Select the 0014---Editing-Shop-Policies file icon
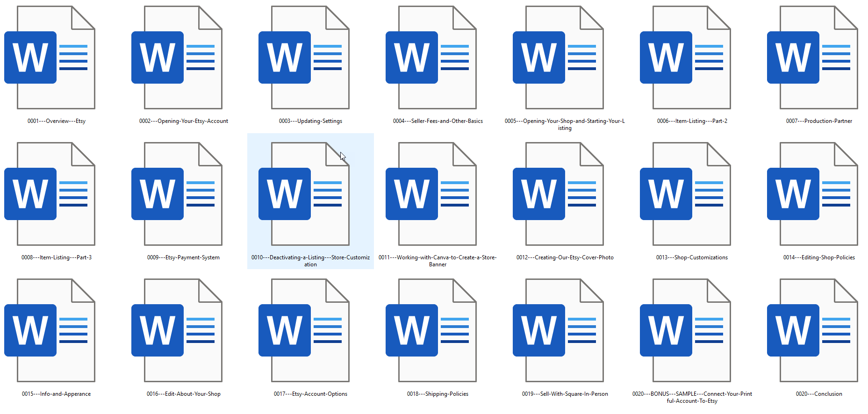 point(812,194)
